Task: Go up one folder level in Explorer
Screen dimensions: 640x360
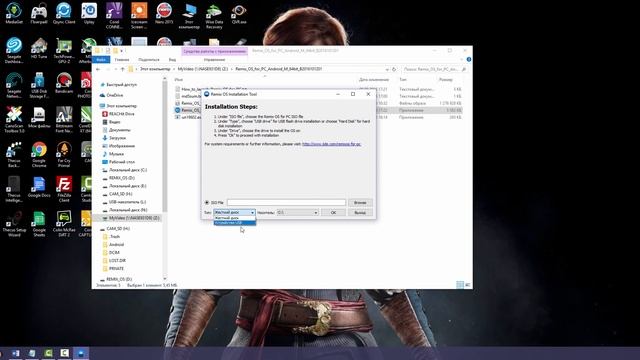Action: click(122, 69)
